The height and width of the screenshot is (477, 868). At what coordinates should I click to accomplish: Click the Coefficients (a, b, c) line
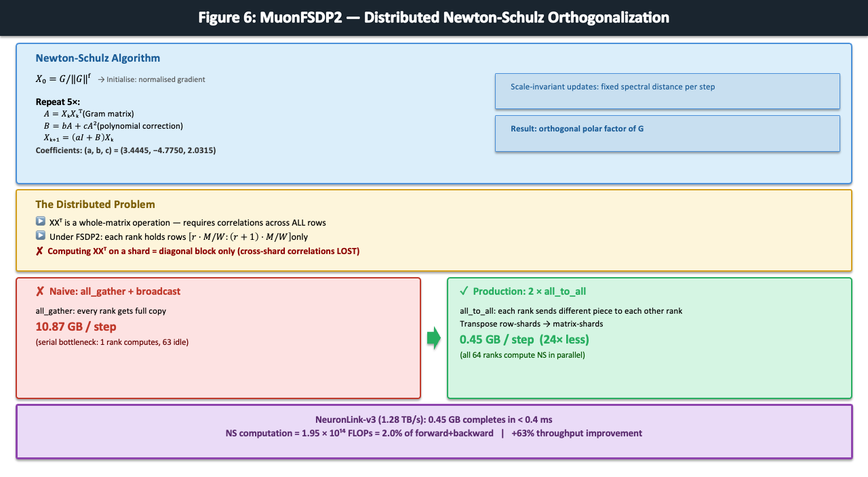[x=125, y=150]
